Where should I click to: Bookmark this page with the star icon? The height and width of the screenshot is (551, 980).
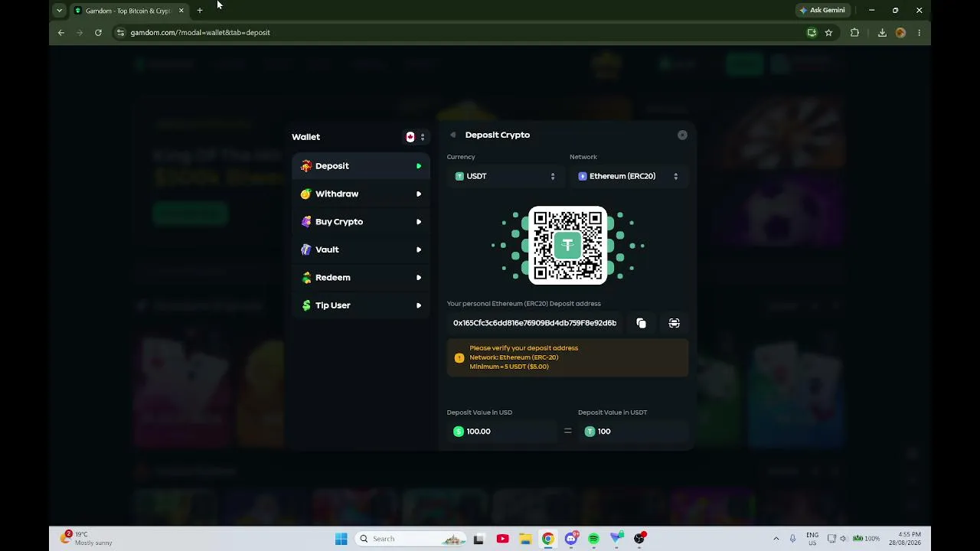tap(828, 33)
